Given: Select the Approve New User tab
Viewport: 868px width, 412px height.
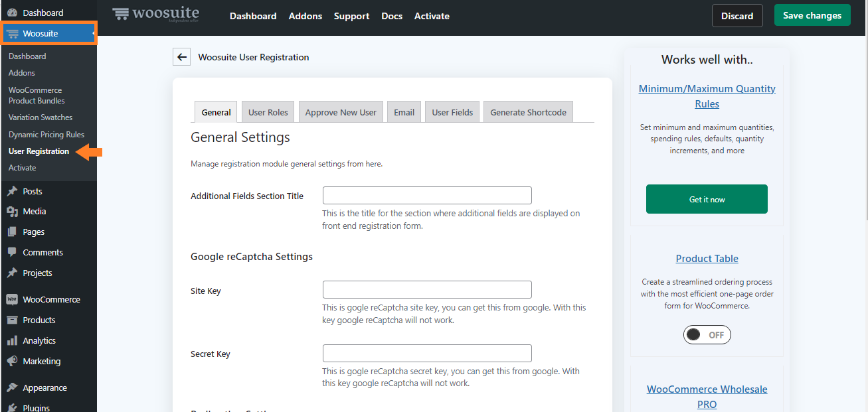Looking at the screenshot, I should coord(341,112).
